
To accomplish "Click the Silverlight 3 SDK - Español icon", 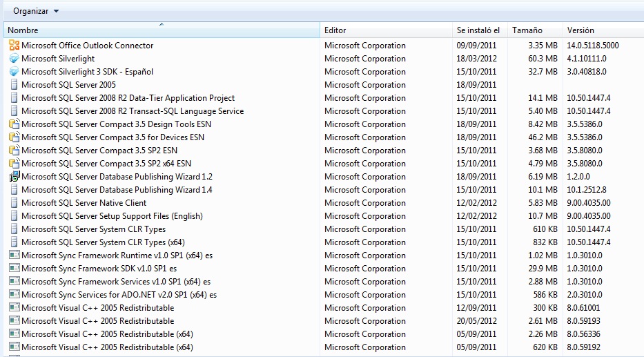I will tap(14, 72).
